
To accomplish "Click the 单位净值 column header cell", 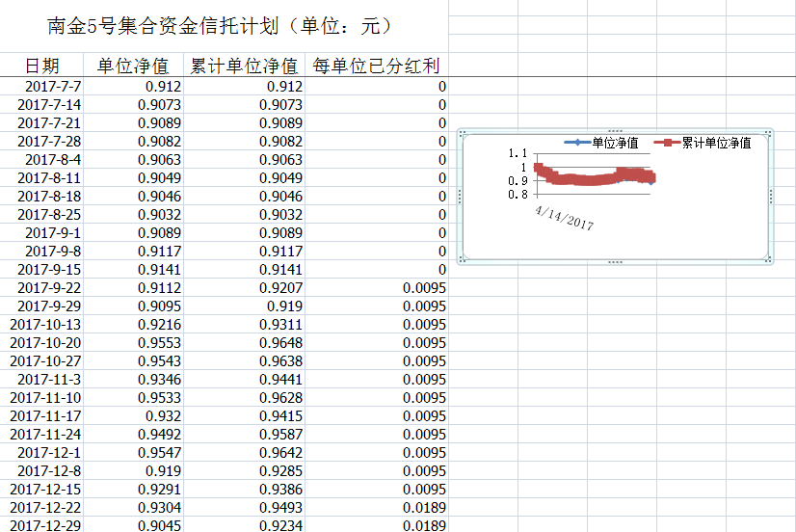I will tap(133, 66).
